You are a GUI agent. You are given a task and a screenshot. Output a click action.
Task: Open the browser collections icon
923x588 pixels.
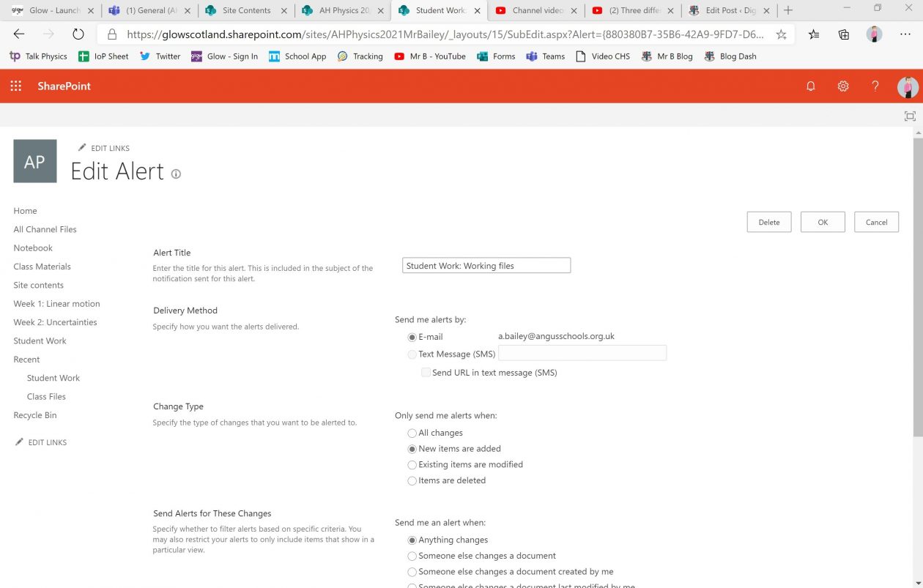844,34
